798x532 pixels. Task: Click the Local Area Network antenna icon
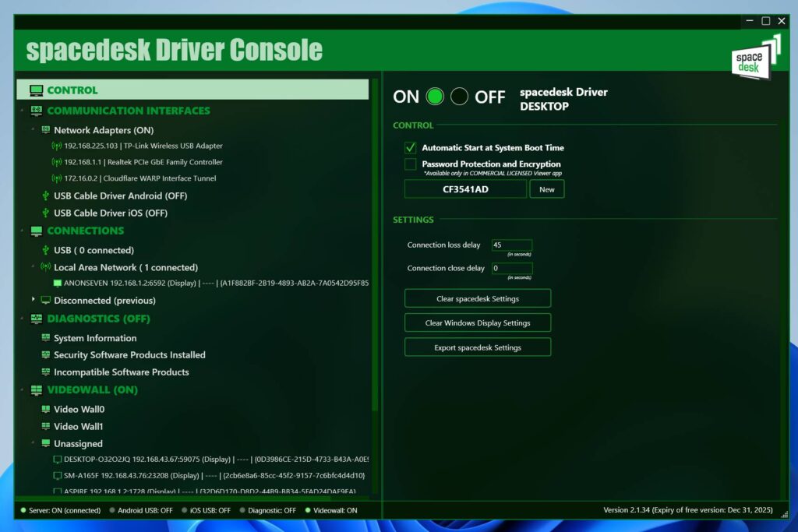[46, 267]
